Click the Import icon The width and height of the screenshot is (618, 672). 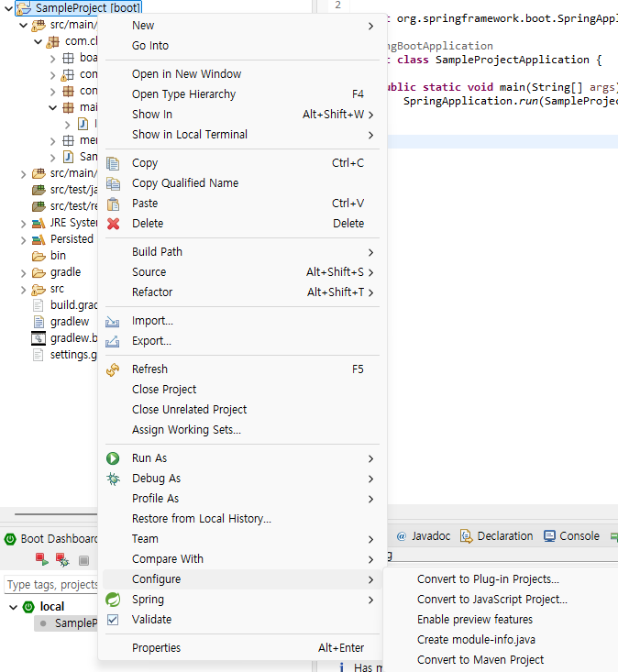click(112, 321)
